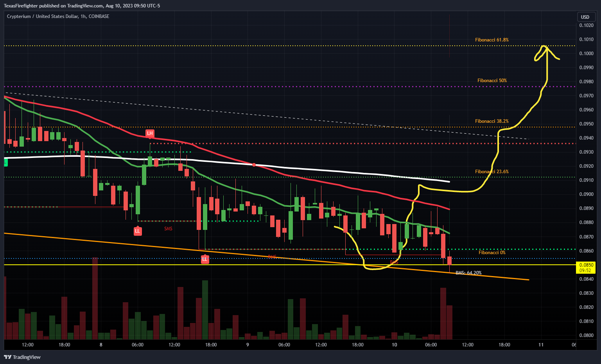This screenshot has height=364, width=601.
Task: Click 0.0830 on the price axis
Action: pos(586,293)
